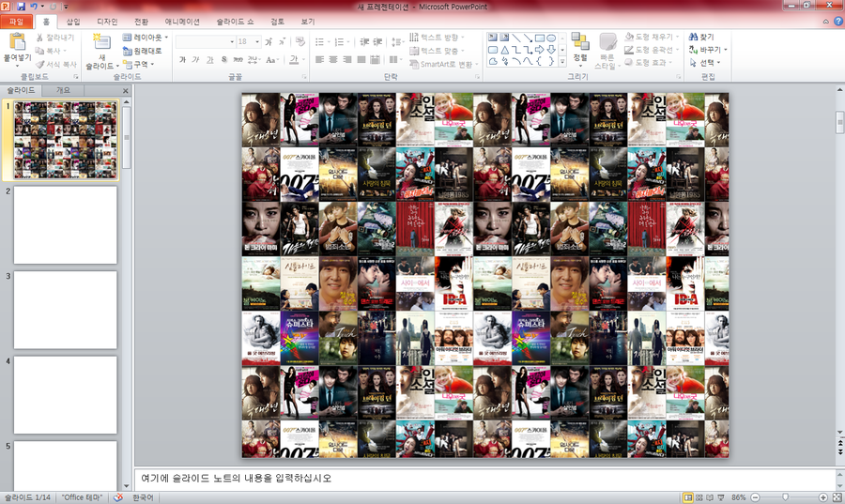Viewport: 845px width, 504px height.
Task: Click the Save icon in quick access toolbar
Action: [21, 7]
